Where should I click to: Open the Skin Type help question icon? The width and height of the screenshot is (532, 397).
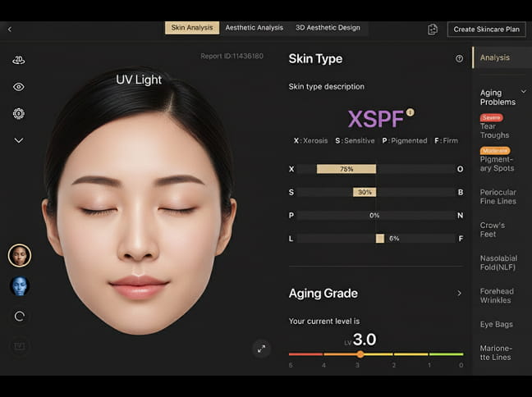coord(459,59)
